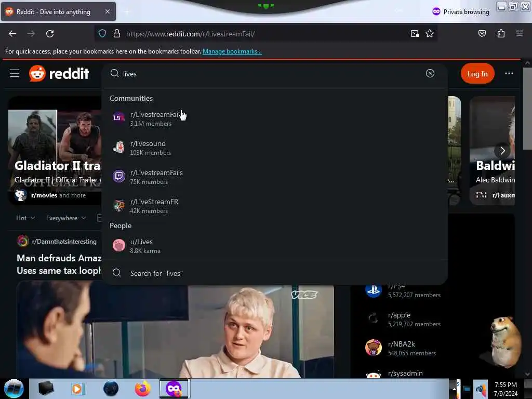
Task: Click the Log In button
Action: click(477, 74)
